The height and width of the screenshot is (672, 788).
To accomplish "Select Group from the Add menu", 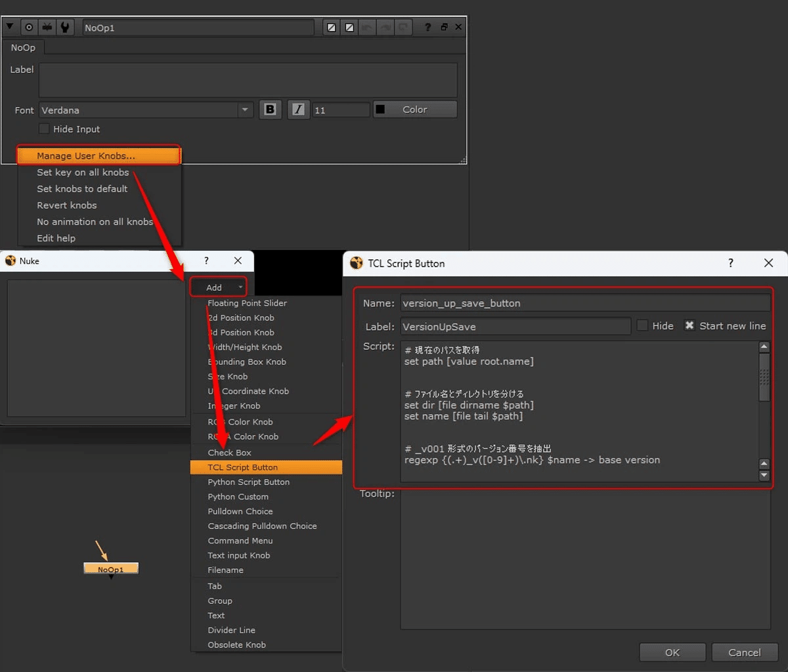I will coord(266,601).
